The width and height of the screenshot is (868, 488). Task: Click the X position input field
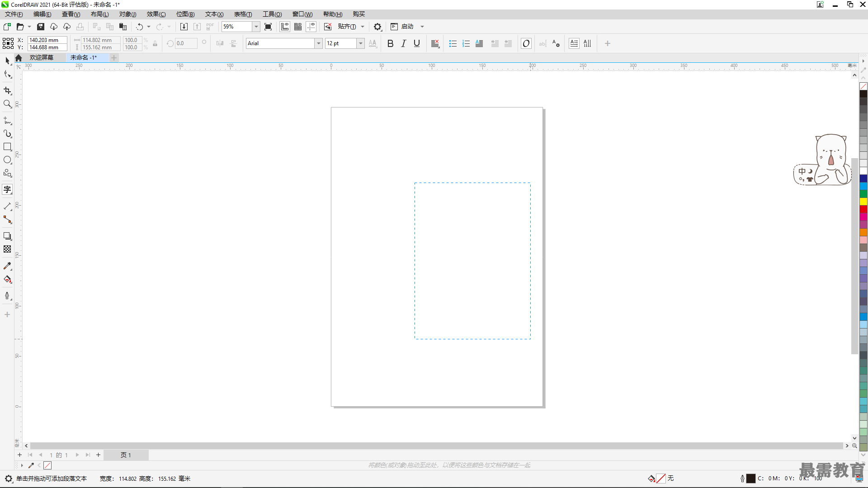(x=47, y=40)
